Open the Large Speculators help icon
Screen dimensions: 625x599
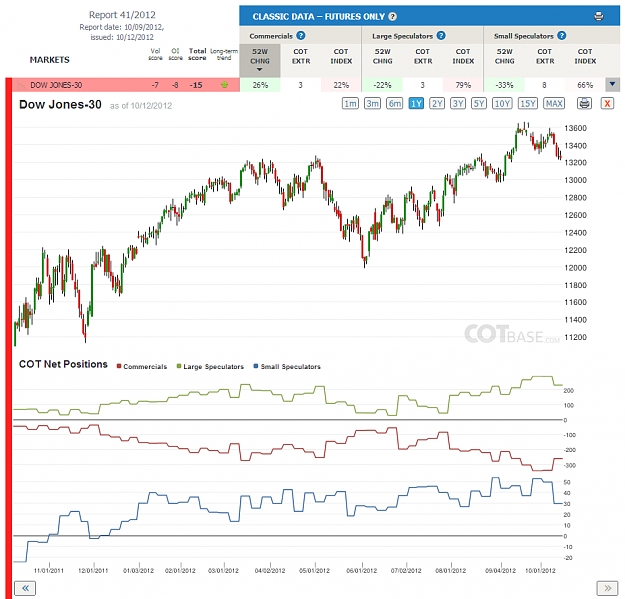coord(441,36)
